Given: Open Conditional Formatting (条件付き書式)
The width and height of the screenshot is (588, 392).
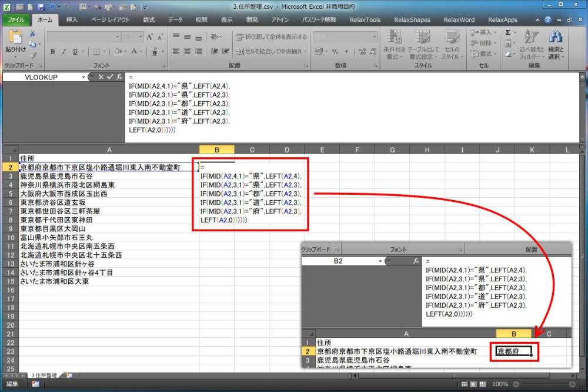Looking at the screenshot, I should pyautogui.click(x=394, y=45).
